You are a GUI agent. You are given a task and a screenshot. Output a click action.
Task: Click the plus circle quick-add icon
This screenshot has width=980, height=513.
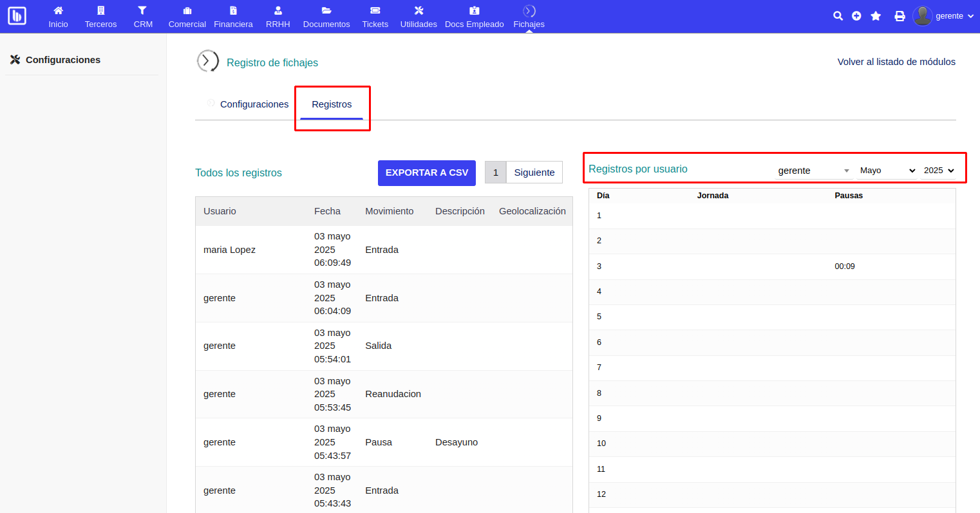coord(856,16)
